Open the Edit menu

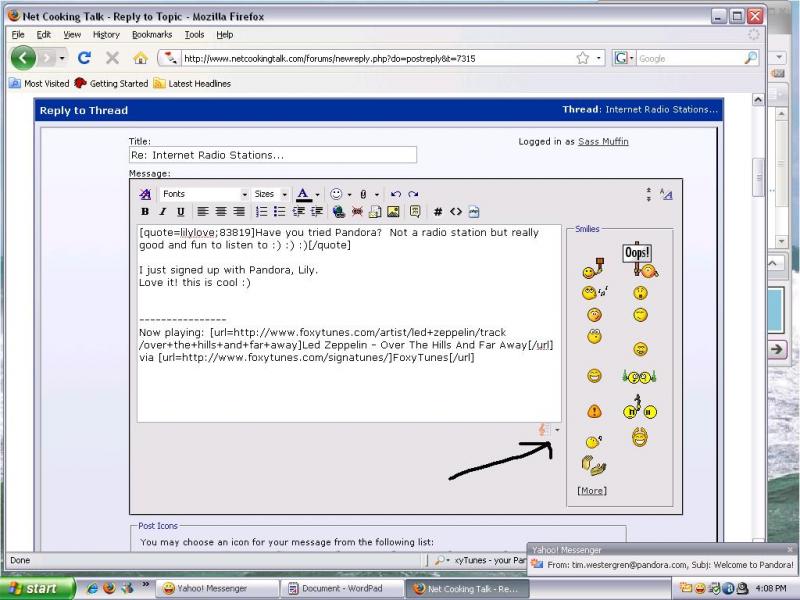(x=43, y=35)
